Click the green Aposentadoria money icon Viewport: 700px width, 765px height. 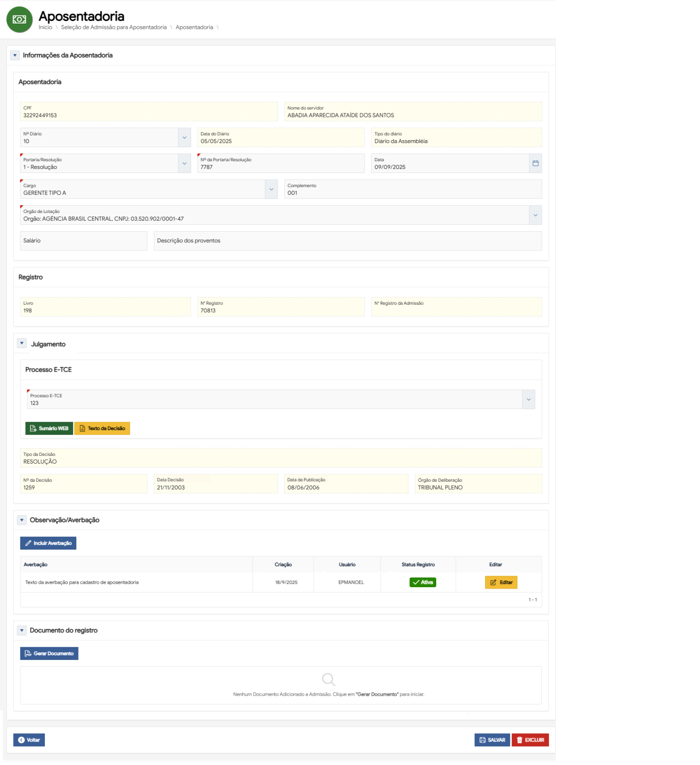click(x=20, y=20)
